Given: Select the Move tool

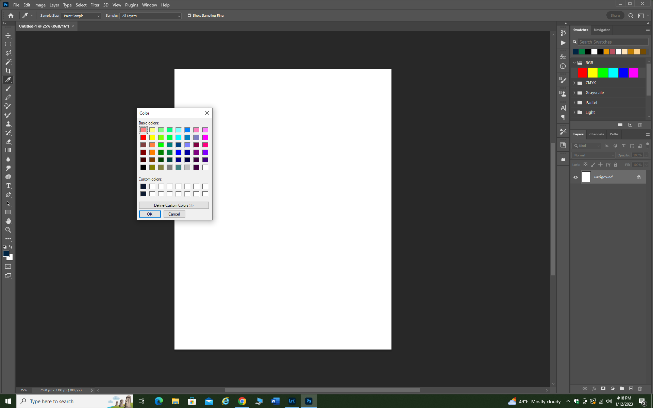Looking at the screenshot, I should coord(8,35).
